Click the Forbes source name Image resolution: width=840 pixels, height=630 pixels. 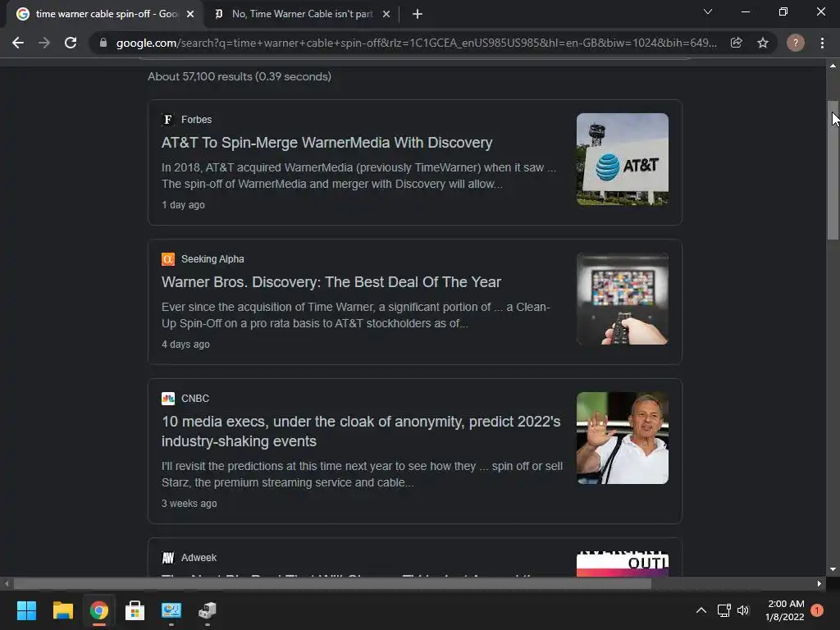(196, 120)
